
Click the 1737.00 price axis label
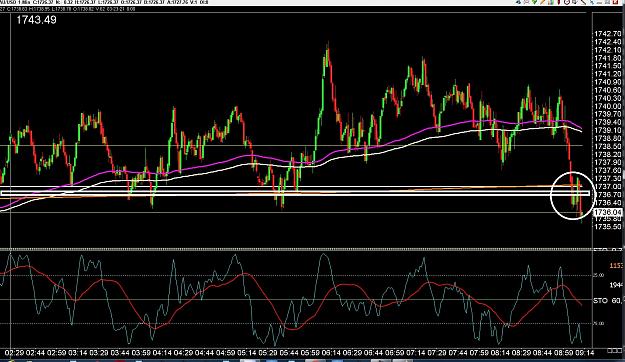pyautogui.click(x=607, y=187)
